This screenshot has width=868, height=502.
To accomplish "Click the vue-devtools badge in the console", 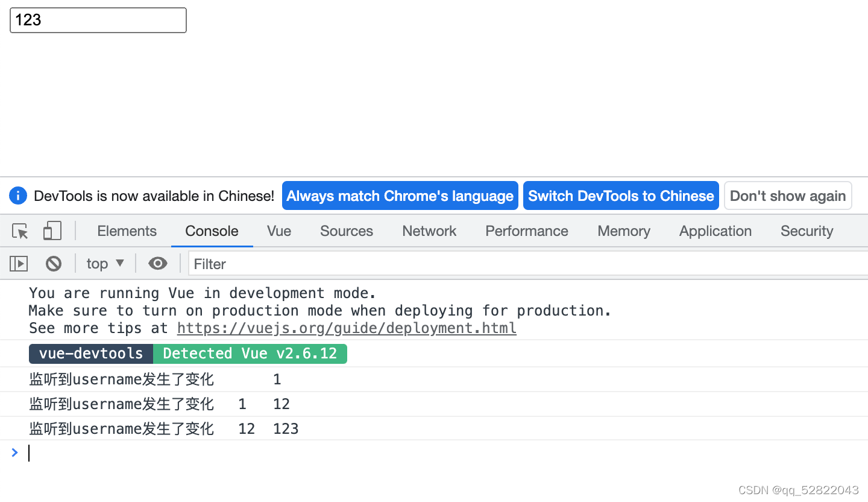I will pyautogui.click(x=90, y=354).
